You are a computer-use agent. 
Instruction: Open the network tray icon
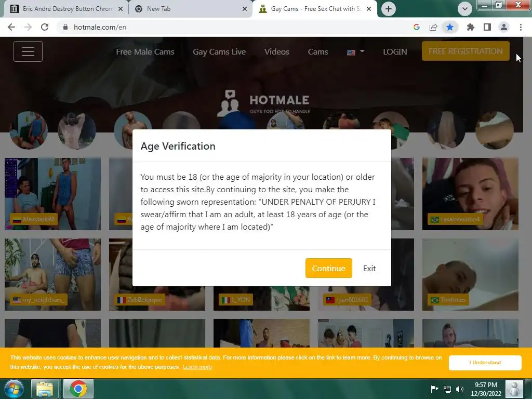447,389
